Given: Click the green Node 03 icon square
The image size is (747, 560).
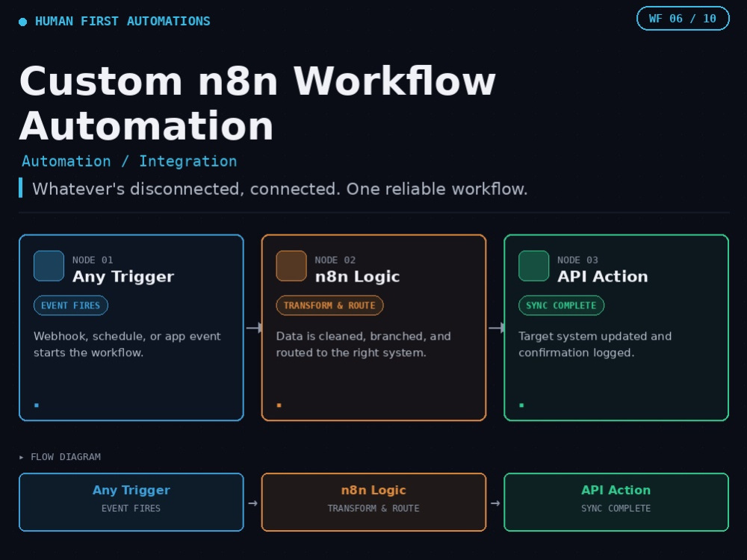Looking at the screenshot, I should coord(533,266).
